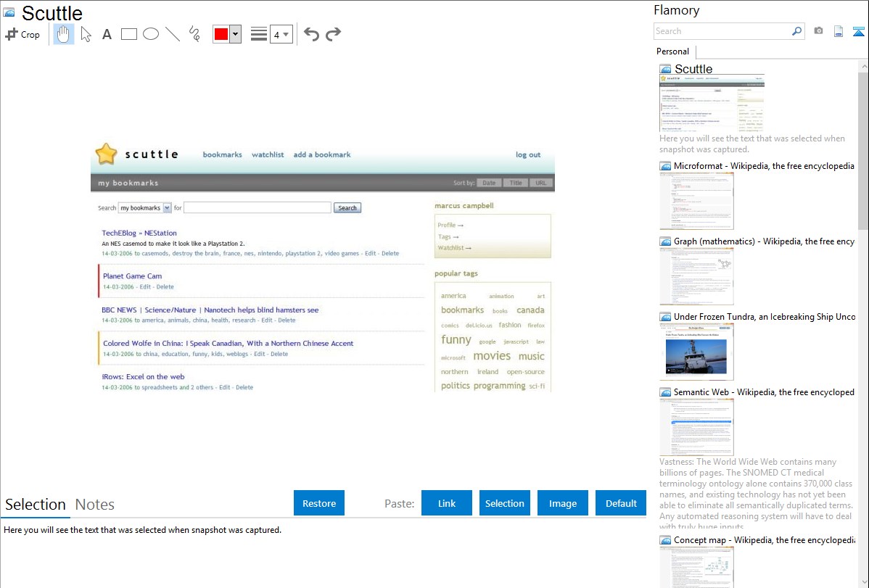This screenshot has height=588, width=869.
Task: Click the 'programming' popular tag
Action: [x=499, y=386]
